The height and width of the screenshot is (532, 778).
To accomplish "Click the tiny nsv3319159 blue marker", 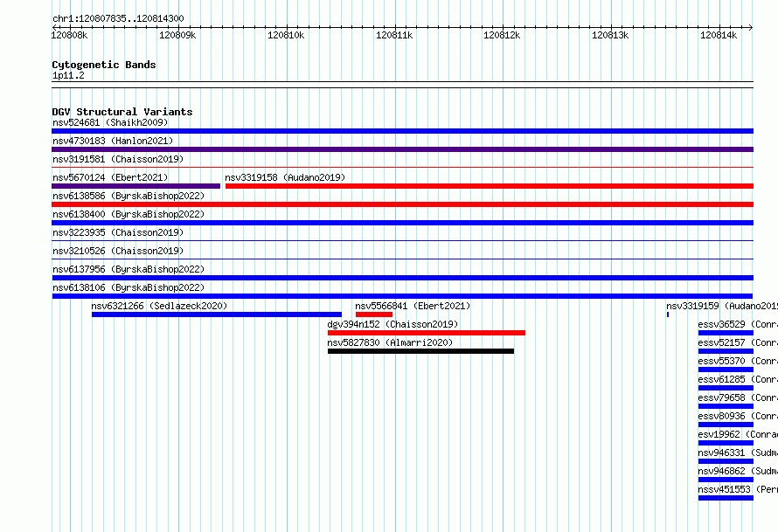I will click(668, 314).
